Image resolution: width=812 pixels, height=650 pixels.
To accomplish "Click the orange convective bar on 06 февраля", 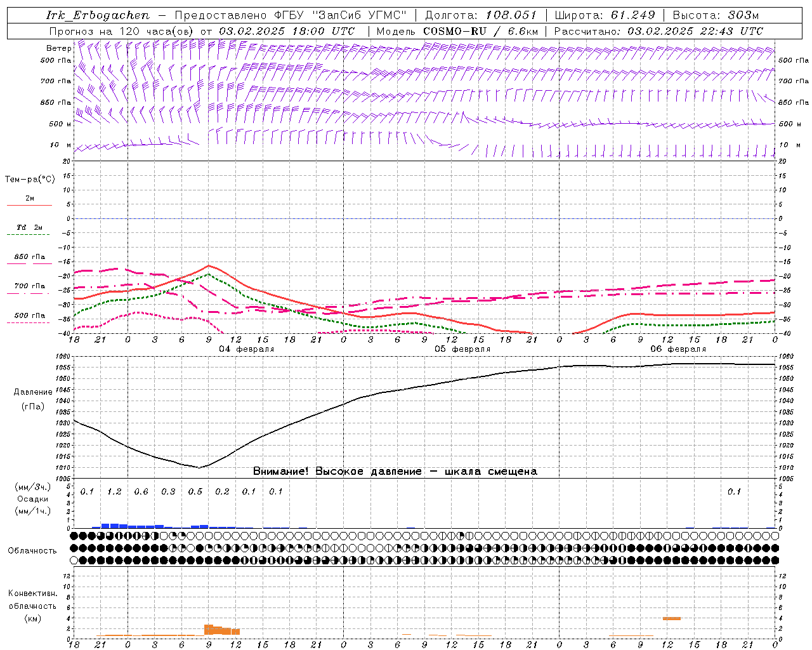I will (672, 618).
